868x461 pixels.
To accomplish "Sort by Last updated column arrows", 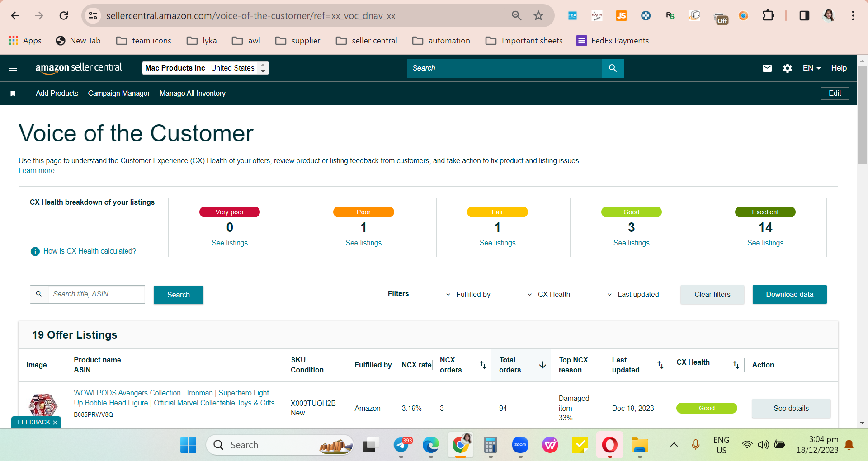I will click(660, 365).
